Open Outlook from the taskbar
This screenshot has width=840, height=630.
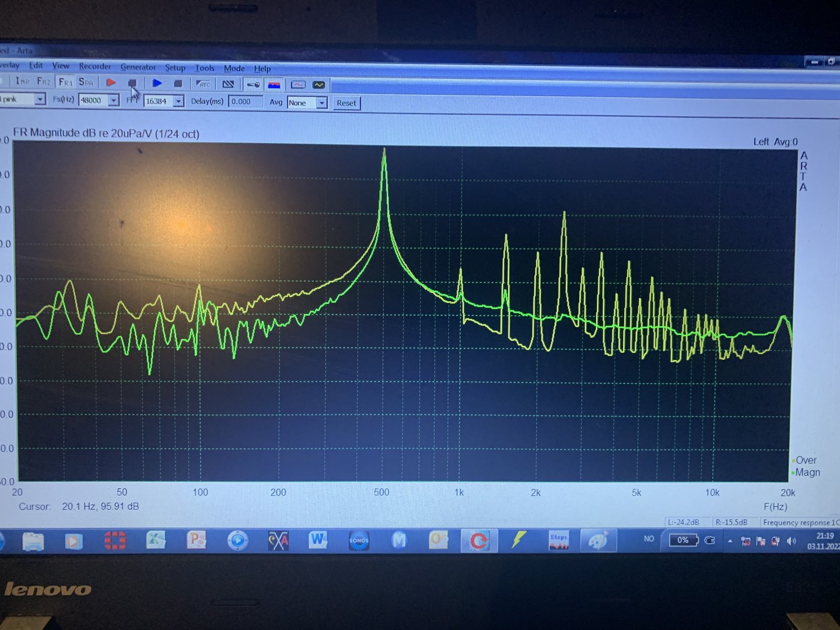coord(439,540)
